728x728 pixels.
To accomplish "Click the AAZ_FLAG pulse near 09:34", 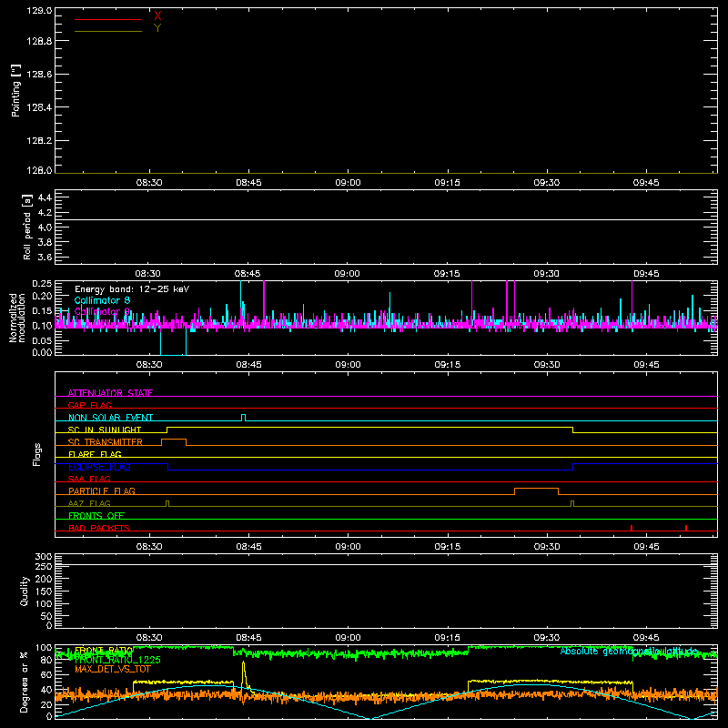I will coord(572,503).
